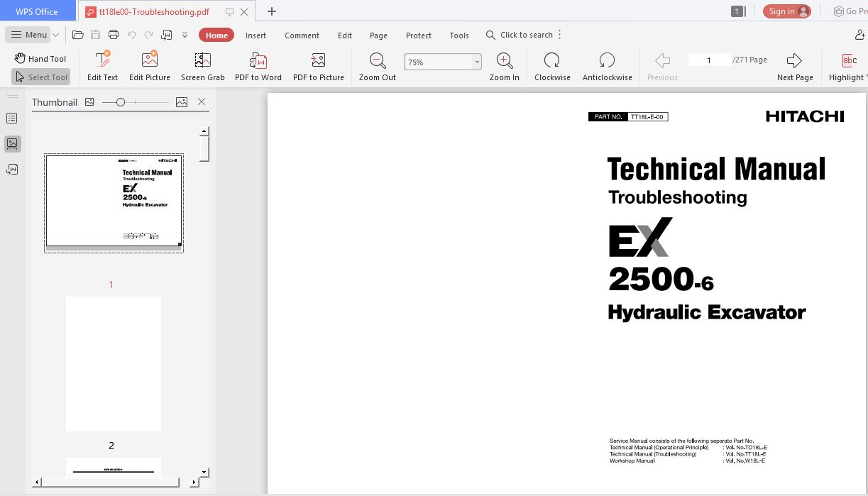Click the thumbnail panel horizontal scroll-right arrow
This screenshot has height=496, width=868.
click(x=194, y=483)
